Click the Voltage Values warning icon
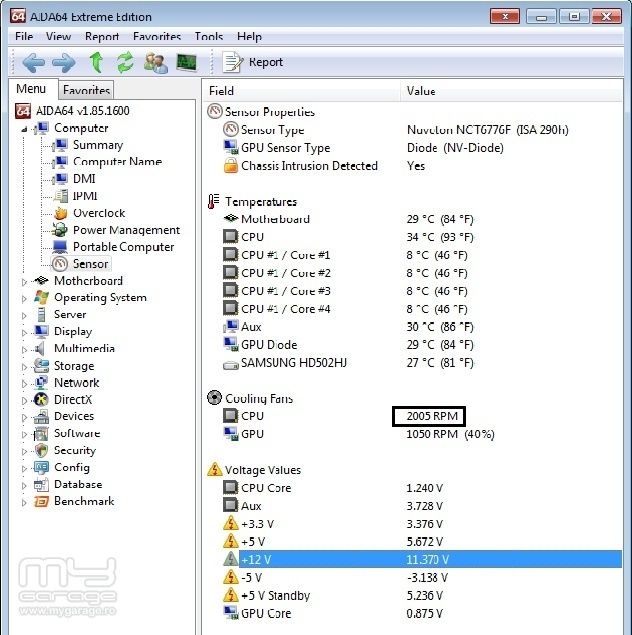This screenshot has width=632, height=635. coord(214,469)
